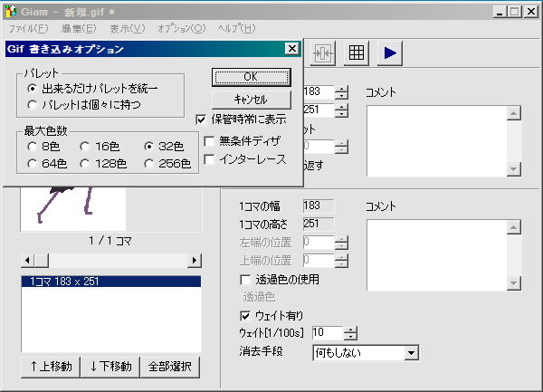Enable インターレース checkbox
Image resolution: width=543 pixels, height=392 pixels.
pyautogui.click(x=210, y=160)
